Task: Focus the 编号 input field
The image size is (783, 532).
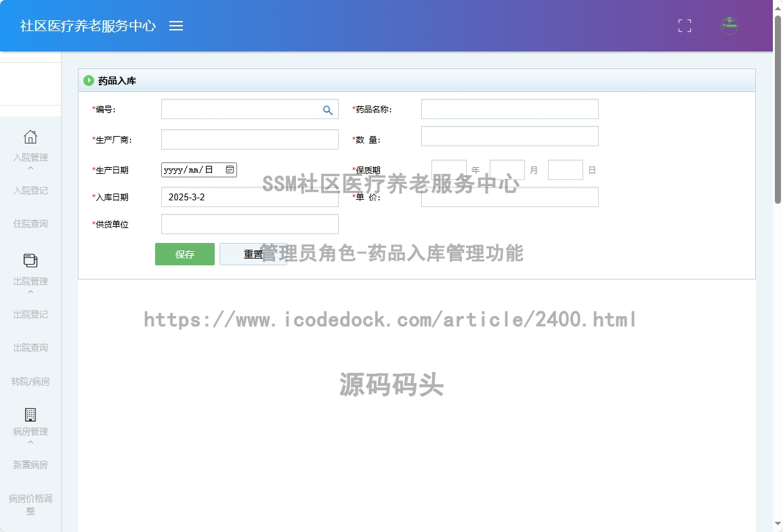Action: coord(250,109)
